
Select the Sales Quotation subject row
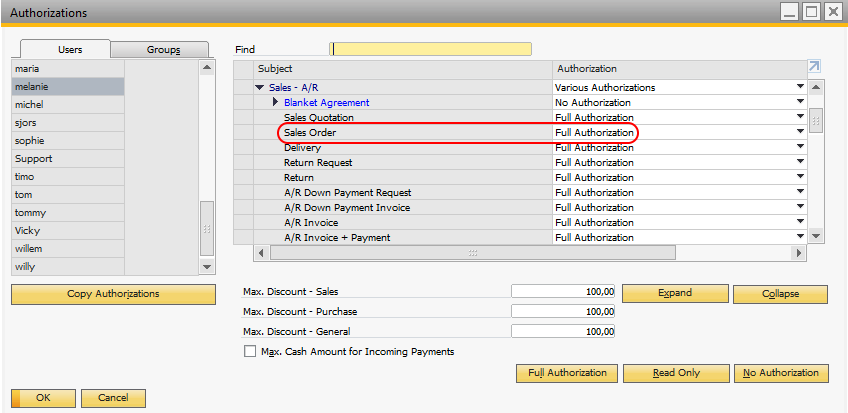click(x=403, y=117)
